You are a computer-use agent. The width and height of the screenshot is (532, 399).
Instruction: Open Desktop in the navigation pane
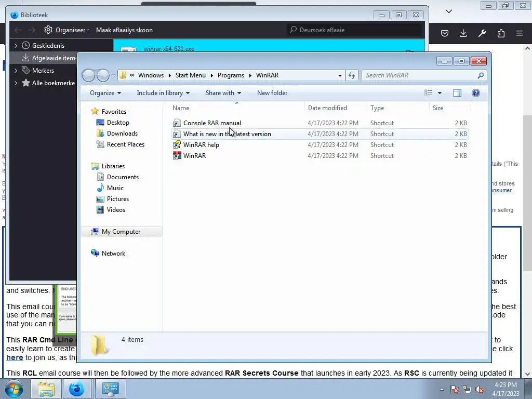(118, 123)
